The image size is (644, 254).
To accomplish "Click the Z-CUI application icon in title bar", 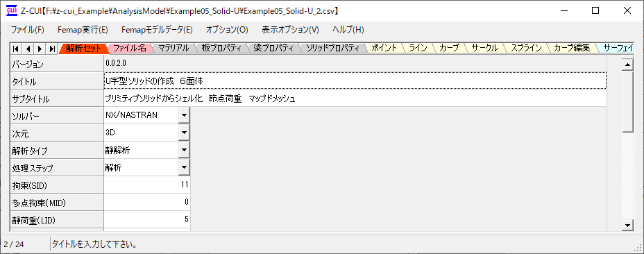I will (x=12, y=10).
